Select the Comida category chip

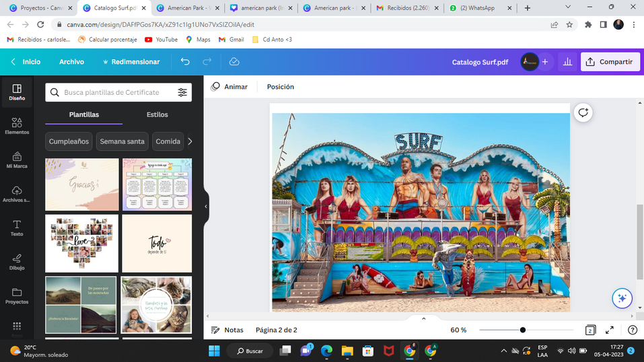click(168, 141)
